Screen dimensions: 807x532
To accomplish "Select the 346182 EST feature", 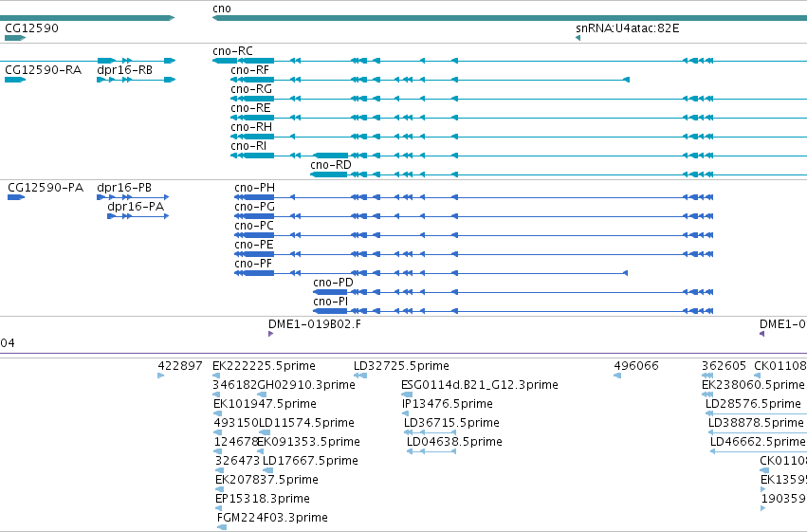I will [x=216, y=394].
